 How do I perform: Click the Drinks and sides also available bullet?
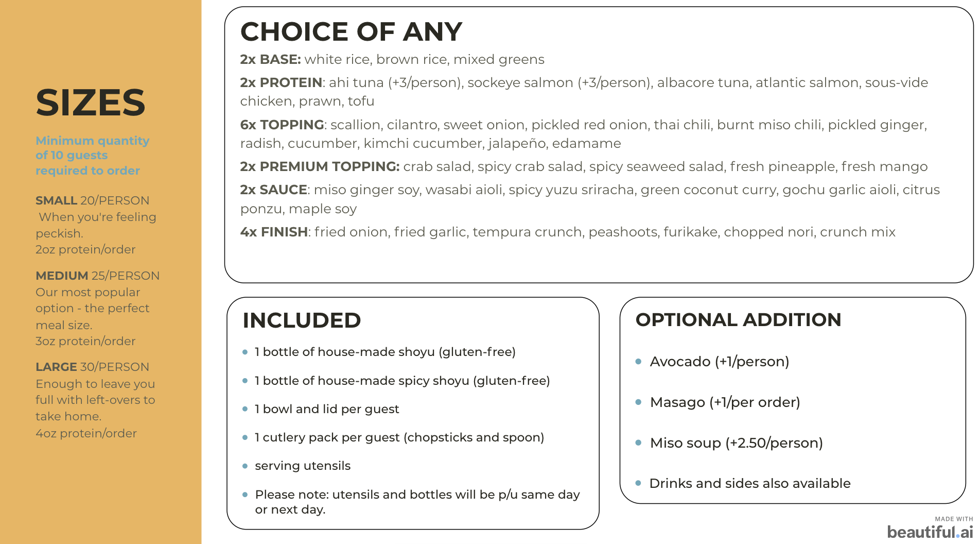(750, 483)
